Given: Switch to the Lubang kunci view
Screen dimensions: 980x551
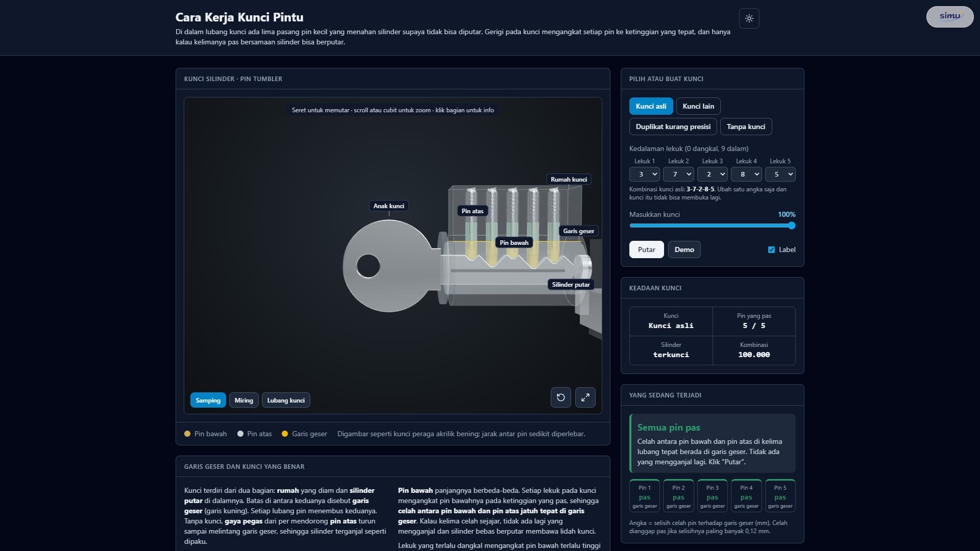Looking at the screenshot, I should point(286,400).
